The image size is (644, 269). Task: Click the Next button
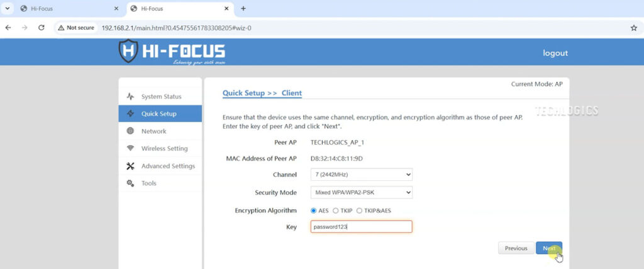pos(549,248)
